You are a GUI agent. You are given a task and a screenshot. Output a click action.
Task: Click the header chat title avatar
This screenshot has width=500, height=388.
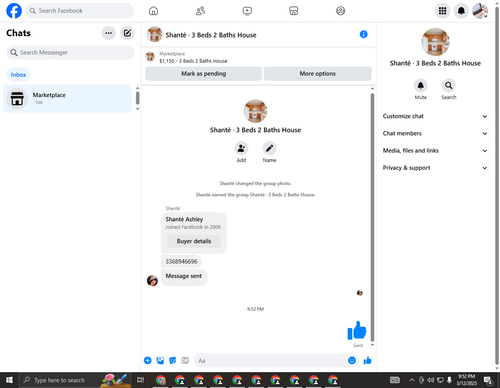pos(155,34)
